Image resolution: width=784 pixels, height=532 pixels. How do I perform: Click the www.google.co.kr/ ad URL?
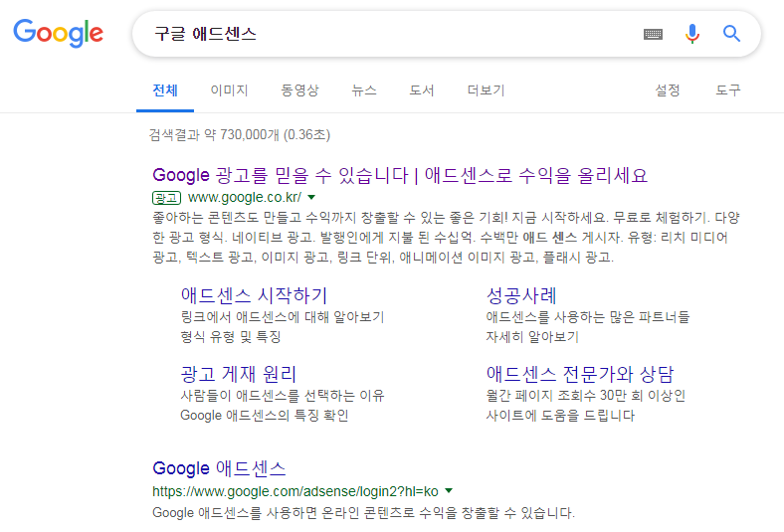[x=245, y=197]
